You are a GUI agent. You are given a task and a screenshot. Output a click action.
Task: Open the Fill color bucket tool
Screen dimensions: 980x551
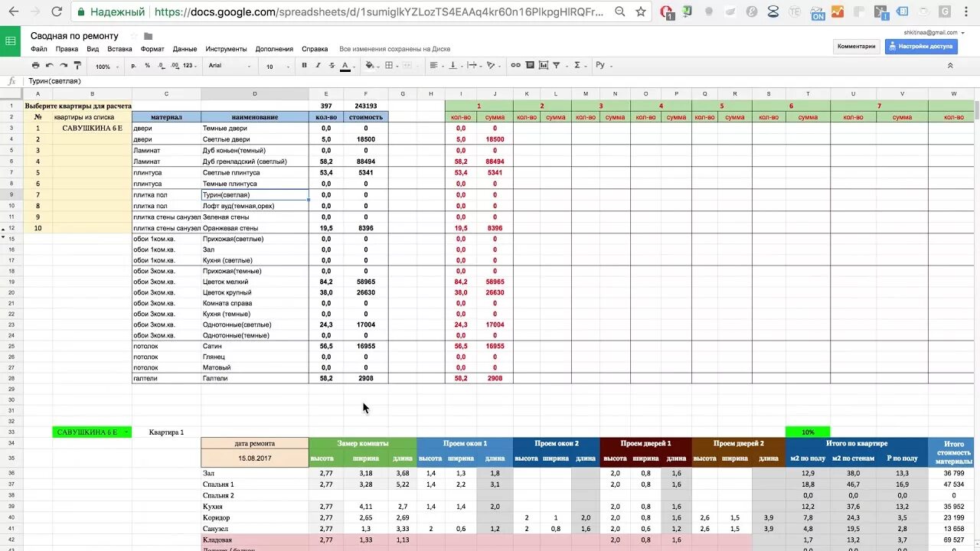click(371, 66)
